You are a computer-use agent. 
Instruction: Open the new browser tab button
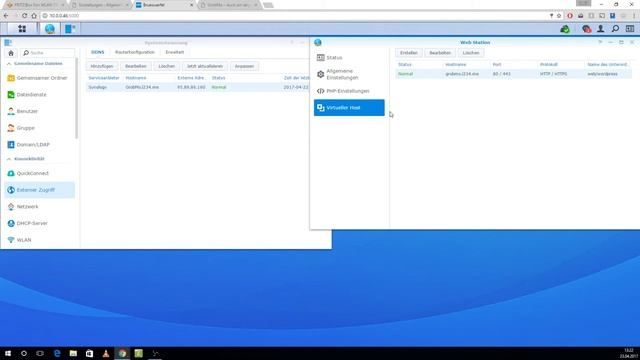[x=268, y=5]
